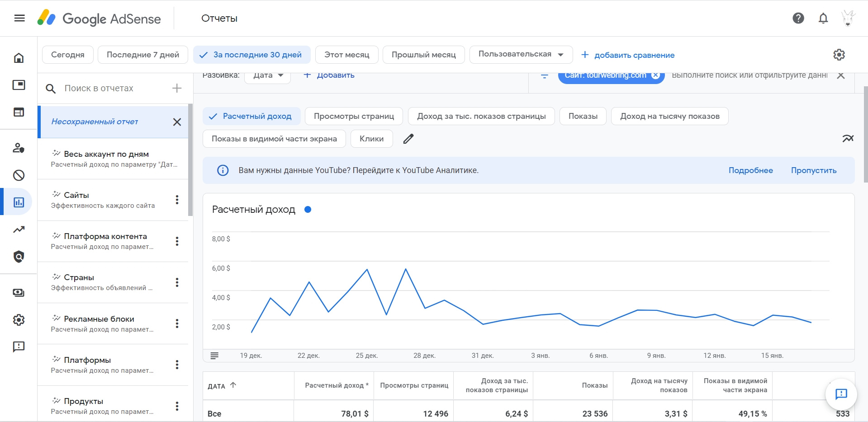Select the Последние 7 дней date tab
This screenshot has width=868, height=422.
tap(142, 55)
